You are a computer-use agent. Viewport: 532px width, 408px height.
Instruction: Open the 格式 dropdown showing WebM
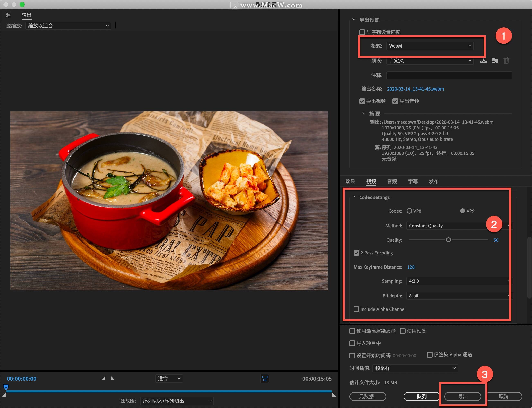click(x=430, y=46)
